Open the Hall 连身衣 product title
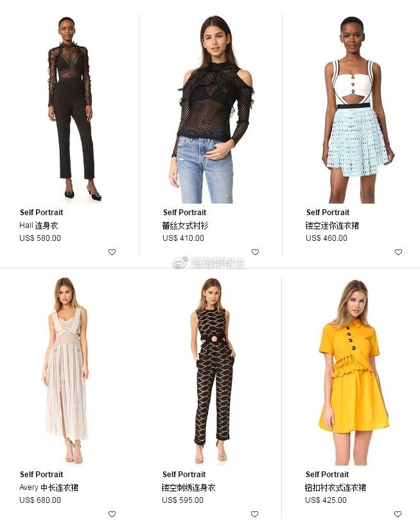Viewport: 420px width, 526px height. pos(39,225)
